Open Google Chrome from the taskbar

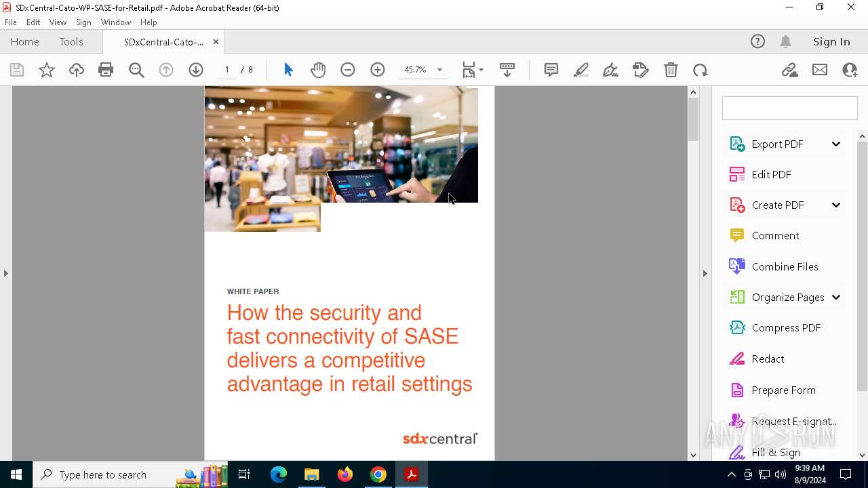[378, 474]
